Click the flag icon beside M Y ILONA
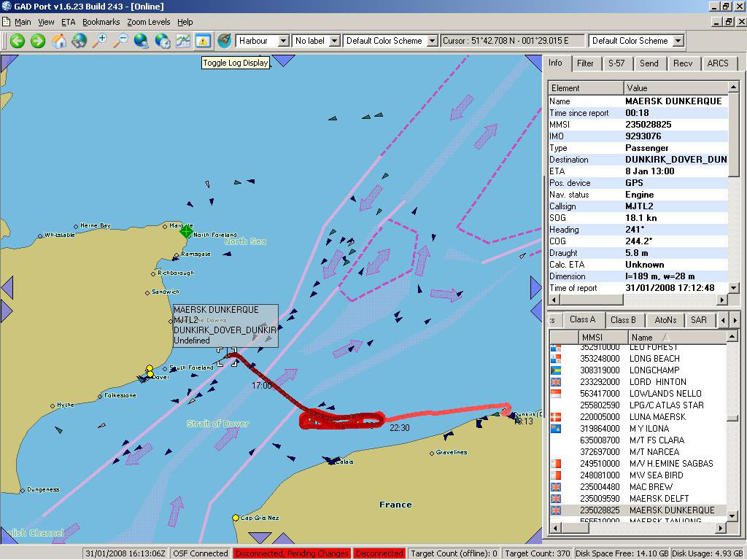The height and width of the screenshot is (560, 747). click(x=555, y=429)
